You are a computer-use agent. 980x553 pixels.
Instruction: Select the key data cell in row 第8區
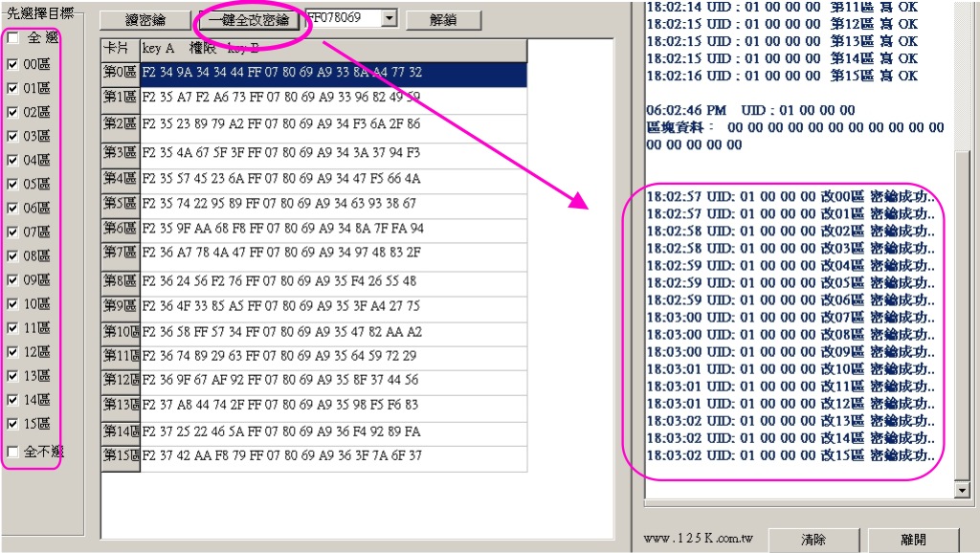[x=333, y=282]
